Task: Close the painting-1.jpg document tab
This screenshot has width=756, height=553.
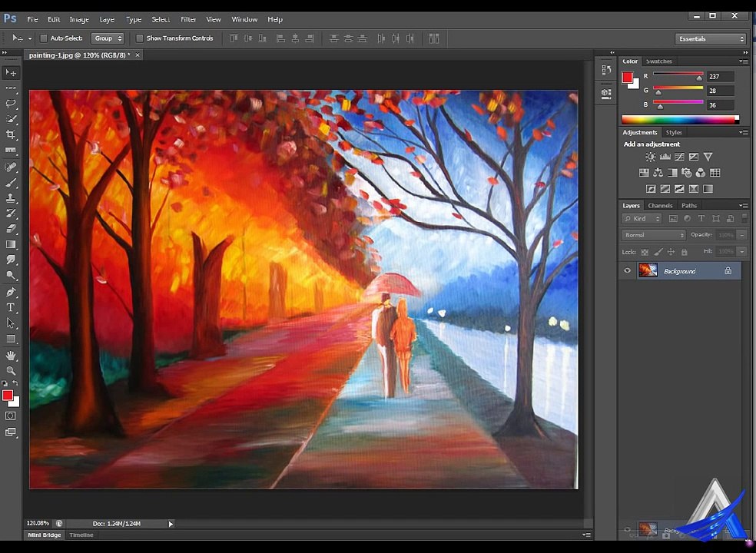Action: coord(138,55)
